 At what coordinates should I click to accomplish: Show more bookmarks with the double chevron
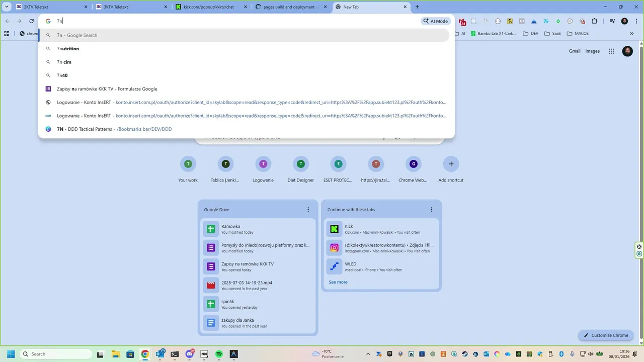632,34
